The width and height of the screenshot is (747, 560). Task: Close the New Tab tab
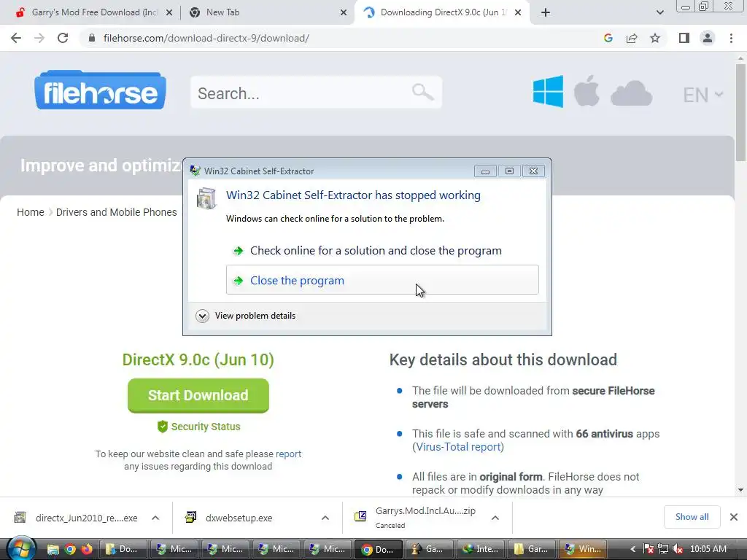point(344,13)
